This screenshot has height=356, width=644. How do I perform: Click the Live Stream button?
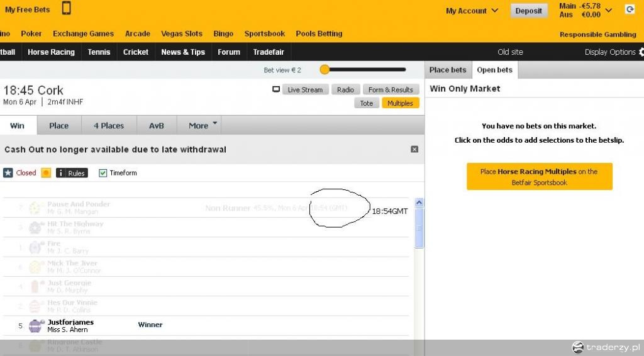[305, 89]
